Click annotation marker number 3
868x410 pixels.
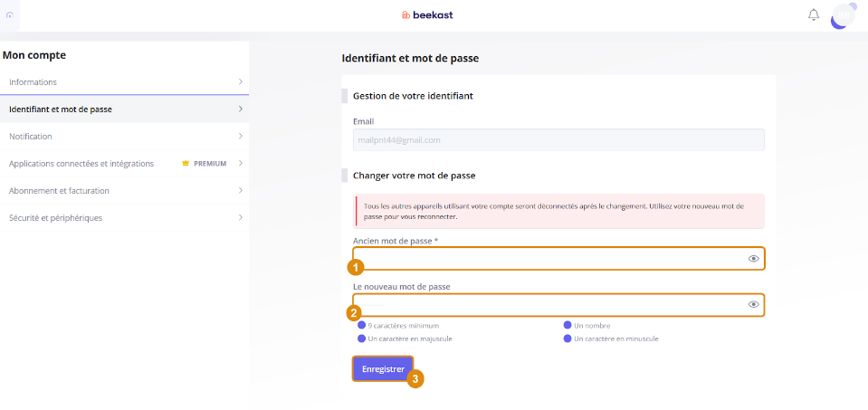tap(415, 379)
